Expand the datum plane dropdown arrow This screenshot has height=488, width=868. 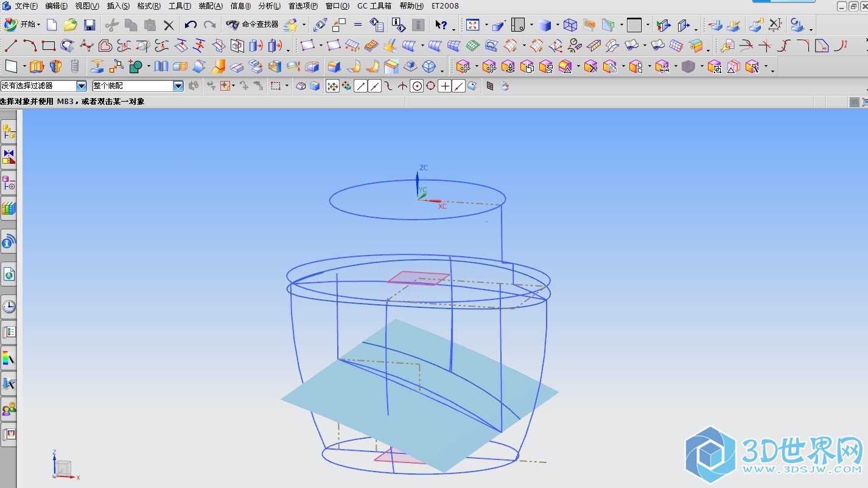click(24, 66)
